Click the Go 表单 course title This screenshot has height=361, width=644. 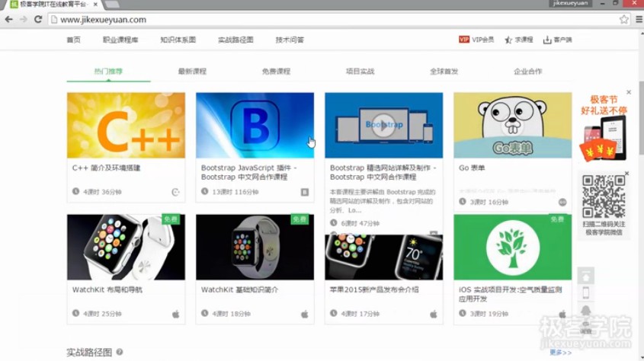click(472, 168)
